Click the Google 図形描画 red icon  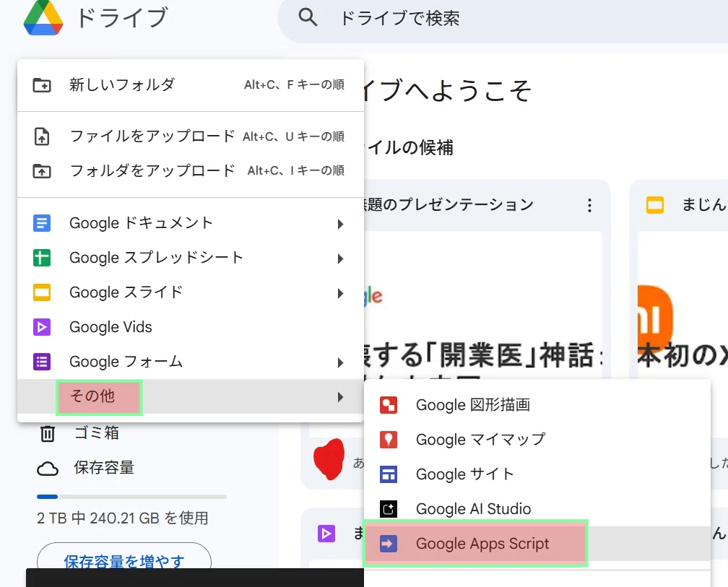coord(389,405)
